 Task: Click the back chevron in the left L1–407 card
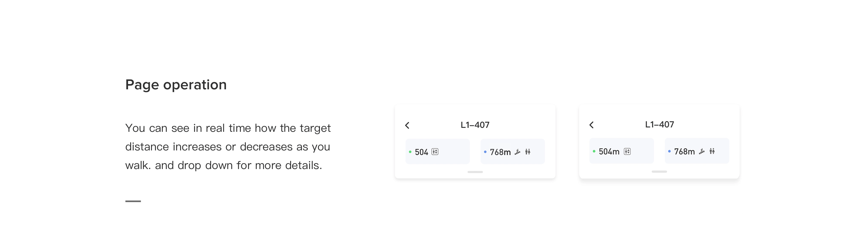407,125
